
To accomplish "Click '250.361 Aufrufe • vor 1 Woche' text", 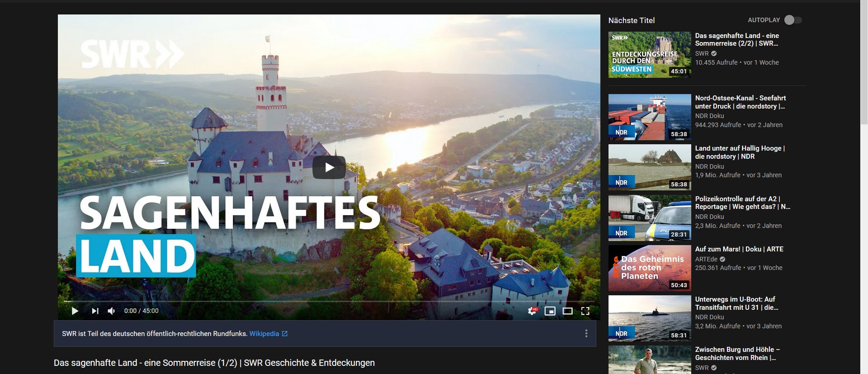I will click(739, 268).
